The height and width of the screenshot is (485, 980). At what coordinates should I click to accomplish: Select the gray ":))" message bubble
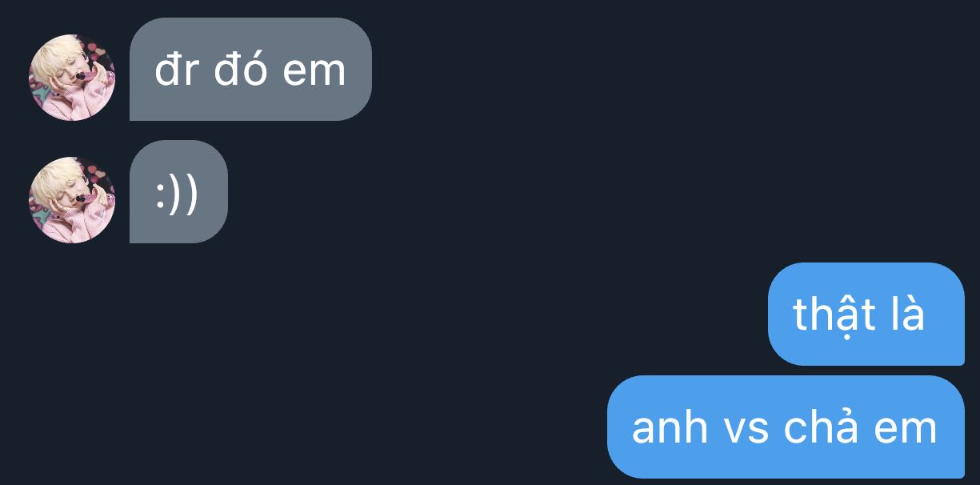[178, 192]
